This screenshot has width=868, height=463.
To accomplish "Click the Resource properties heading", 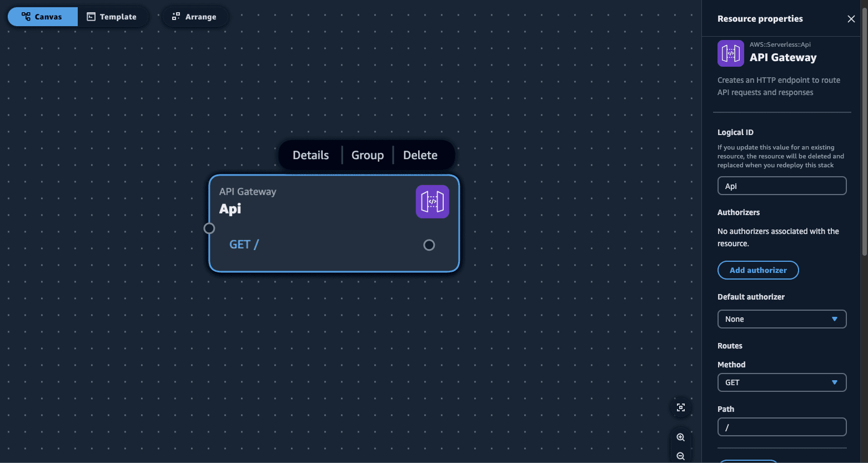I will tap(760, 18).
